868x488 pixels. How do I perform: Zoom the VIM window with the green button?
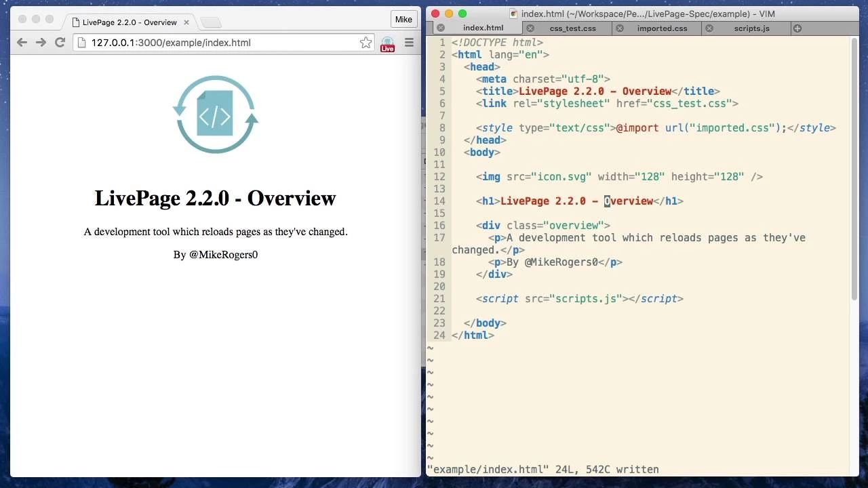click(462, 14)
